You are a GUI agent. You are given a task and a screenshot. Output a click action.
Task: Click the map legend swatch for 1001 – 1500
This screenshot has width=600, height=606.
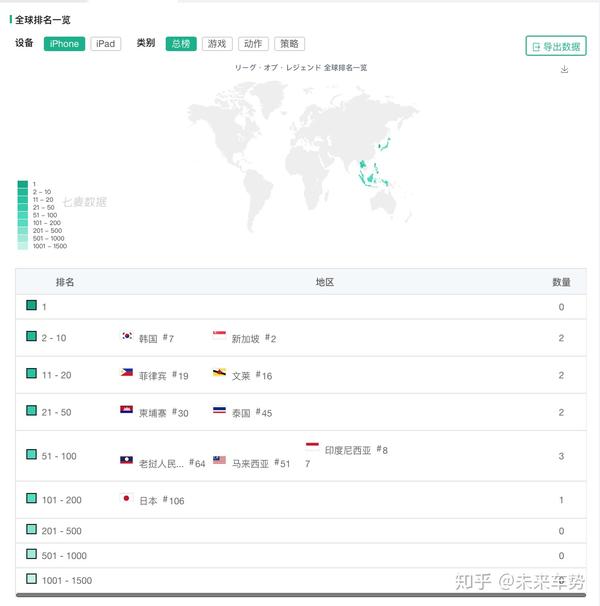coord(23,246)
